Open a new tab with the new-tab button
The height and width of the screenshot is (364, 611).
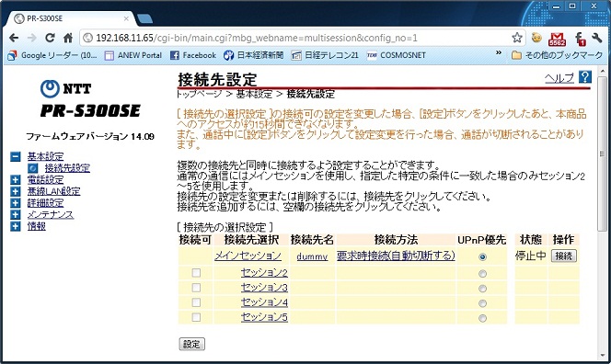click(144, 18)
